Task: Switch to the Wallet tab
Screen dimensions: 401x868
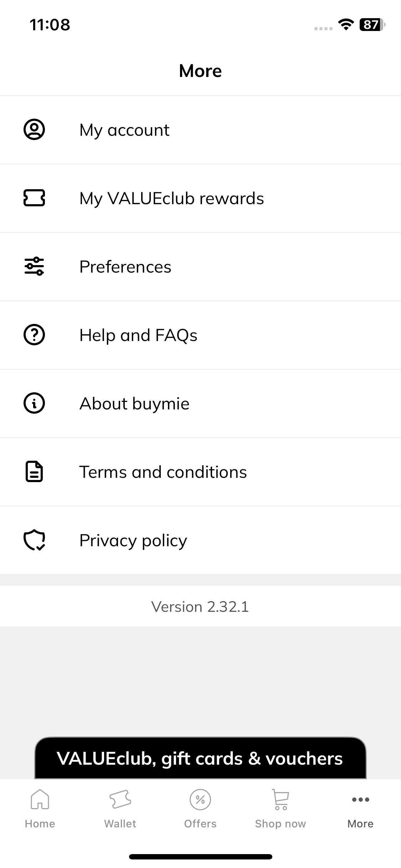Action: (120, 809)
